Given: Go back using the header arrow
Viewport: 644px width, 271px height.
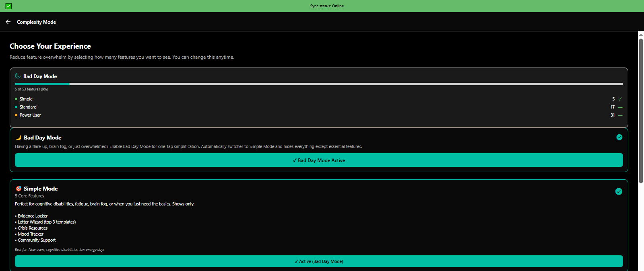Looking at the screenshot, I should (x=8, y=22).
